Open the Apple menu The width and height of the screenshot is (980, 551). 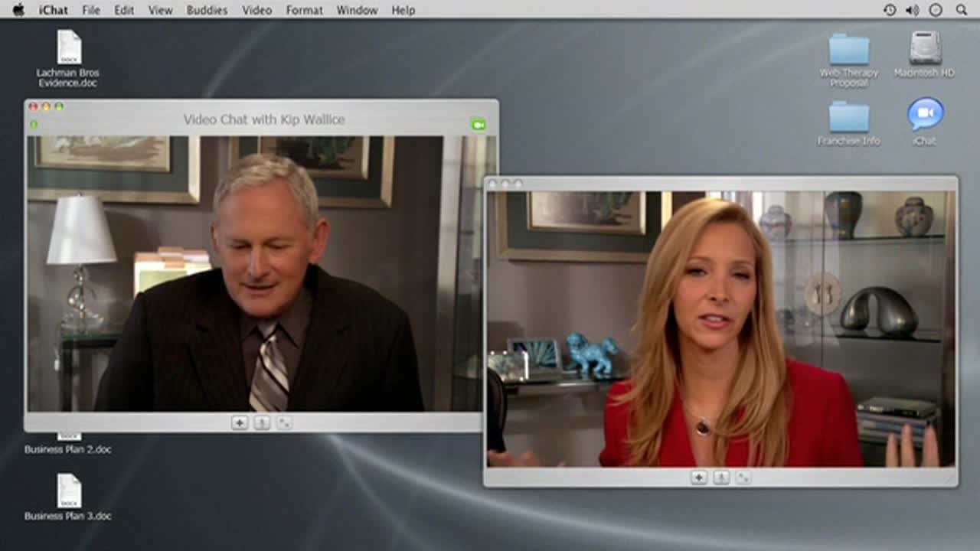(x=18, y=9)
